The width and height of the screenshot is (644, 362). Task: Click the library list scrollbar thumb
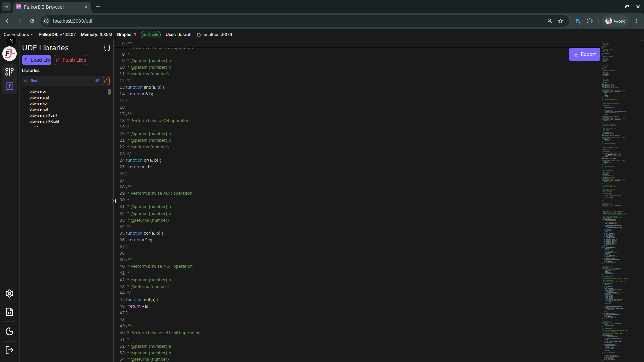point(109,92)
